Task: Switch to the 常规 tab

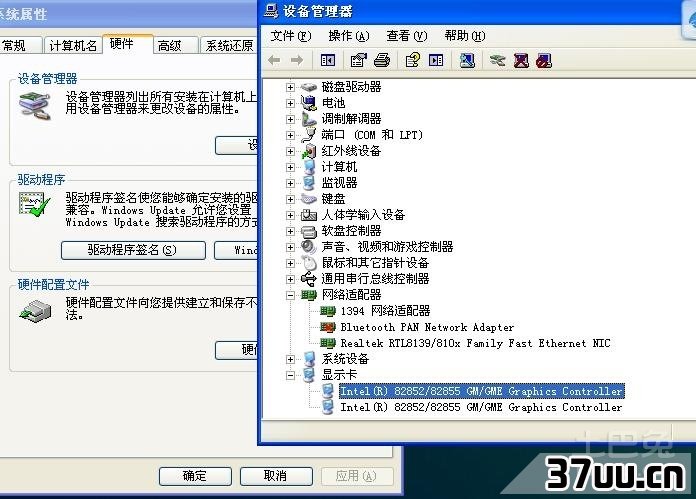Action: [x=20, y=45]
